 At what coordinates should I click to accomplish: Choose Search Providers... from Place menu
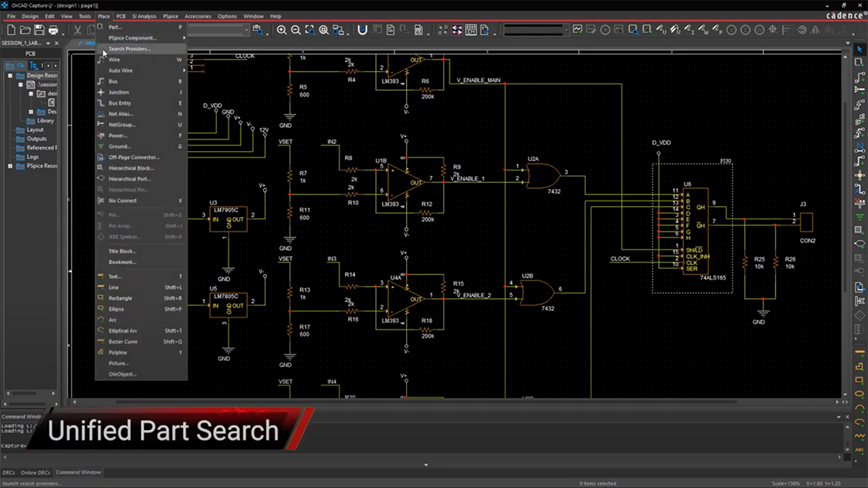[141, 49]
